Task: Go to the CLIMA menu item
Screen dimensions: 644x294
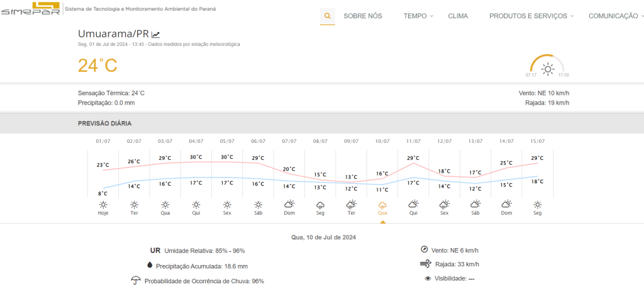Action: [458, 16]
